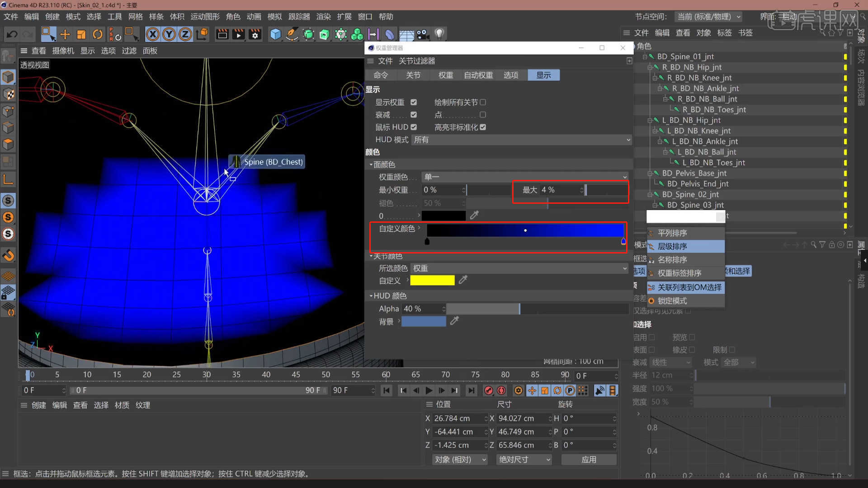Switch to the 命令 commands tab
This screenshot has width=868, height=488.
tap(381, 75)
